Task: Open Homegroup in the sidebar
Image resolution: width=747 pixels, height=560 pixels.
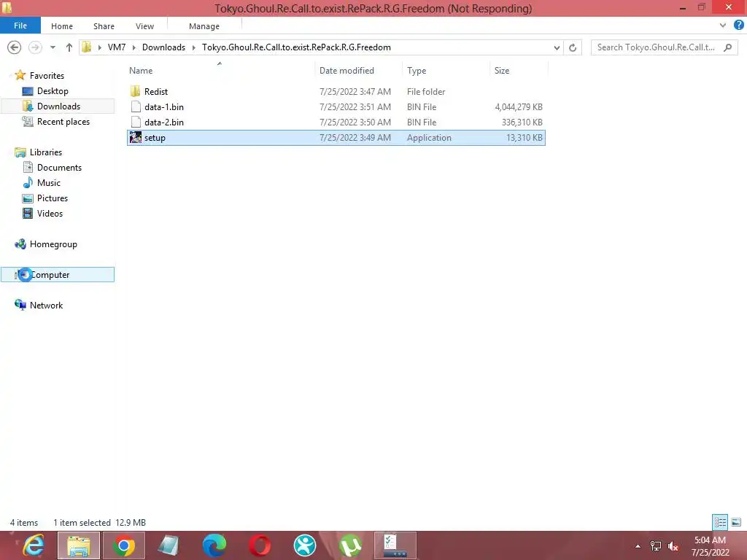Action: pos(53,244)
